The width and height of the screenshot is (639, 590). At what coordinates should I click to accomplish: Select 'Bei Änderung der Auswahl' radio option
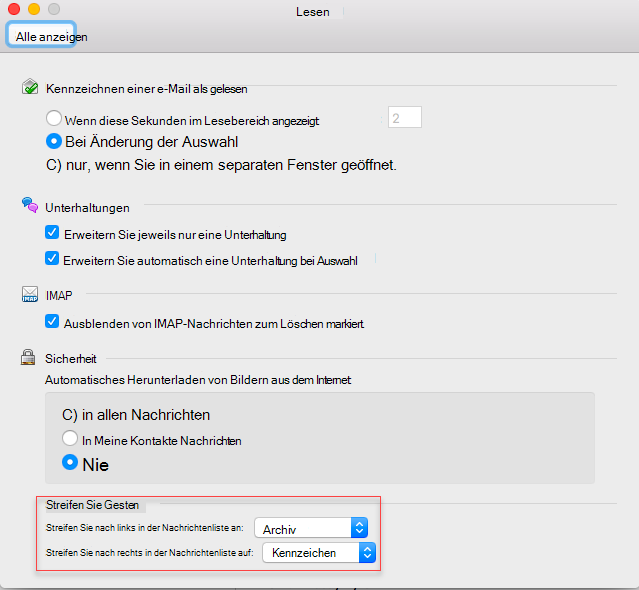pyautogui.click(x=54, y=141)
